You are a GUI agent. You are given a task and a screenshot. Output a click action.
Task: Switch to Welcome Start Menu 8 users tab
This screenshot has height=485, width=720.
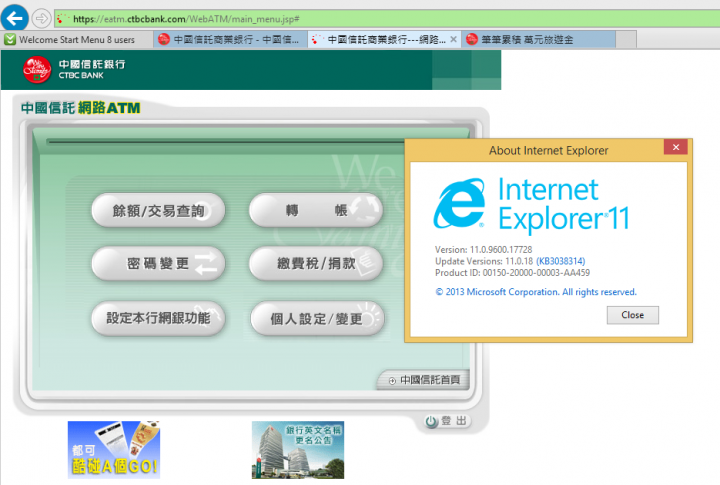click(x=77, y=39)
